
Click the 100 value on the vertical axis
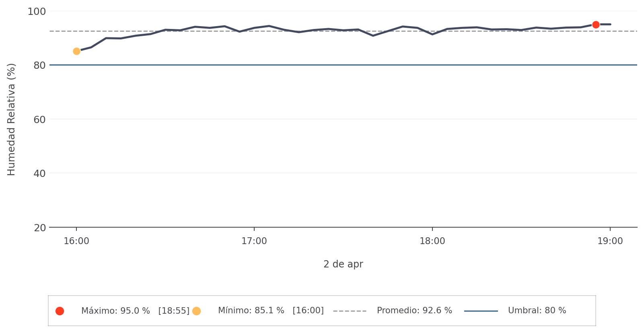click(x=37, y=11)
